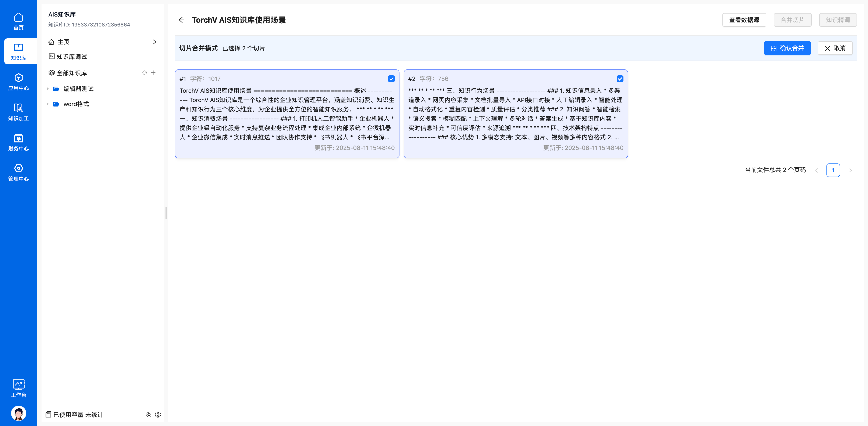Click 字符: 1017 label on slice #1
The height and width of the screenshot is (426, 868).
205,79
